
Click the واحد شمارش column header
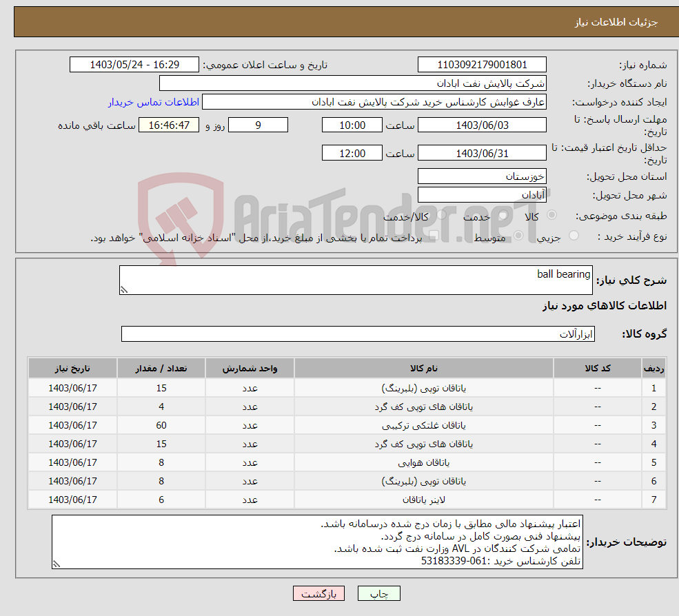250,368
